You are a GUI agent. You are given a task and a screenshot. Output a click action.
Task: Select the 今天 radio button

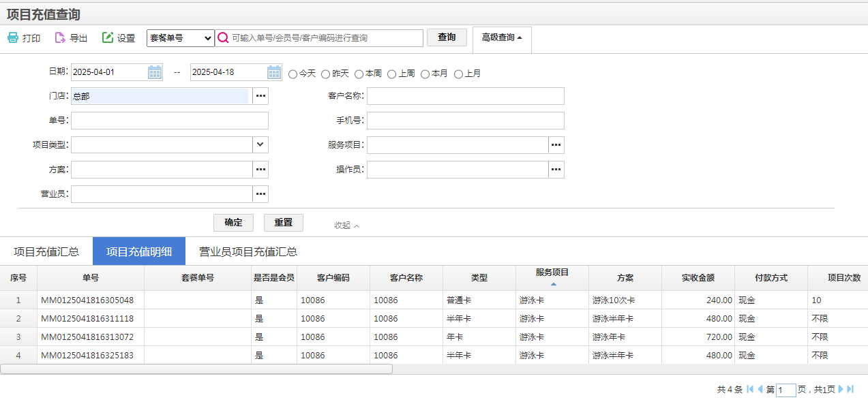point(293,74)
